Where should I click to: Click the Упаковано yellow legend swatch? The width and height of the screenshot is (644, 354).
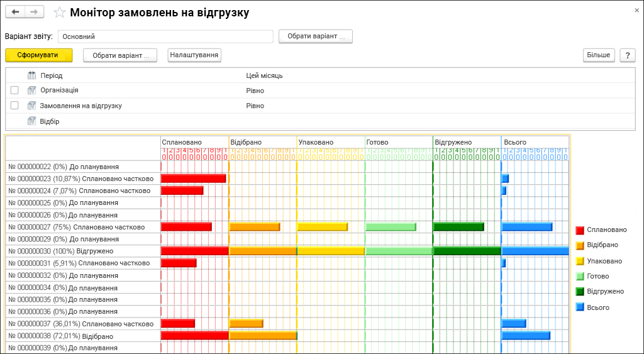[580, 261]
